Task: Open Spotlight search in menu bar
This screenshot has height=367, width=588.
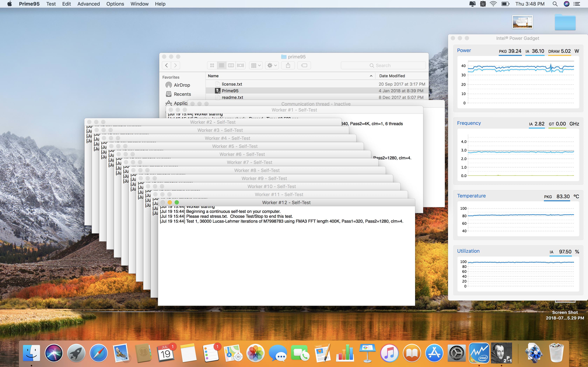Action: [555, 4]
